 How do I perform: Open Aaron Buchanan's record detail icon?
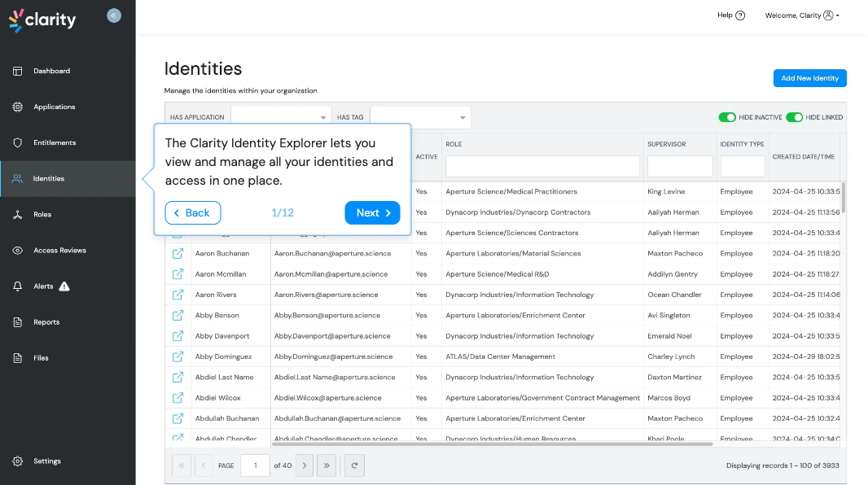pyautogui.click(x=178, y=253)
